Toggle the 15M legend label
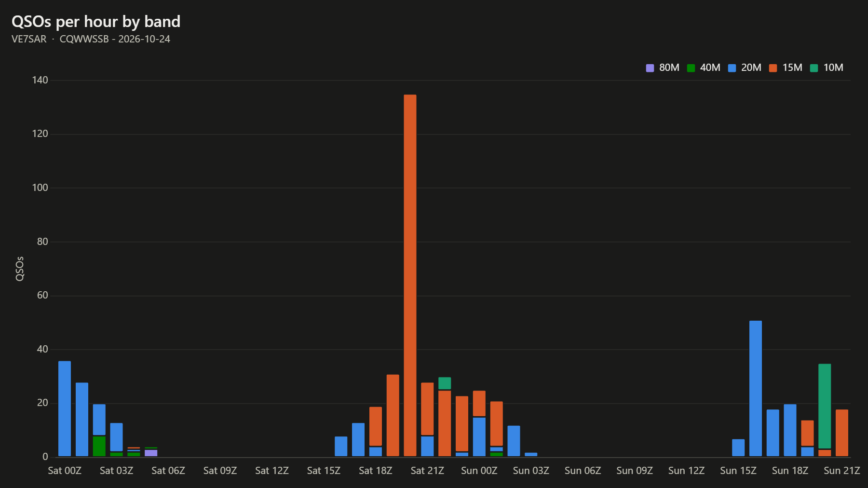Viewport: 868px width, 488px height. 792,68
